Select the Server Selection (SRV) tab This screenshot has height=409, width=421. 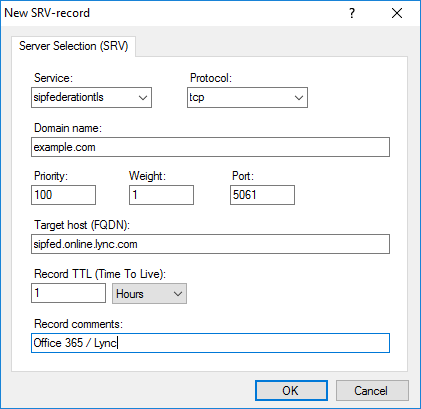point(73,46)
